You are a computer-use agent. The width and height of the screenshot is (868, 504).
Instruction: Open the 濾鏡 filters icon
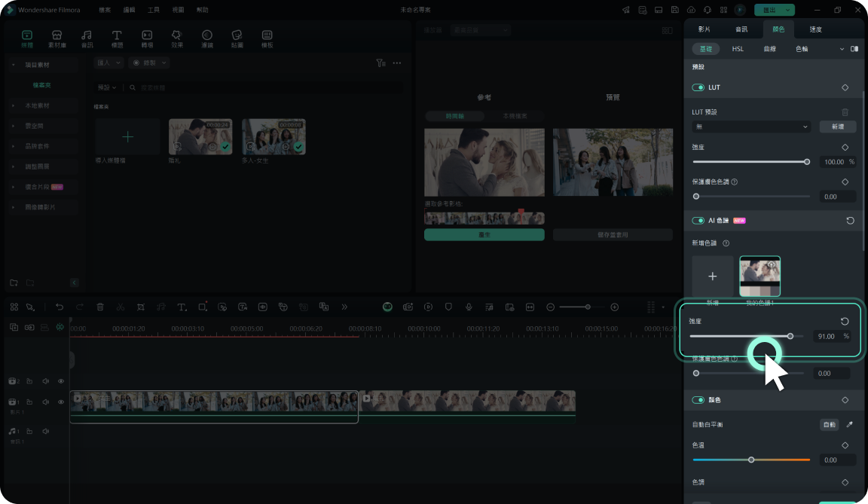207,38
